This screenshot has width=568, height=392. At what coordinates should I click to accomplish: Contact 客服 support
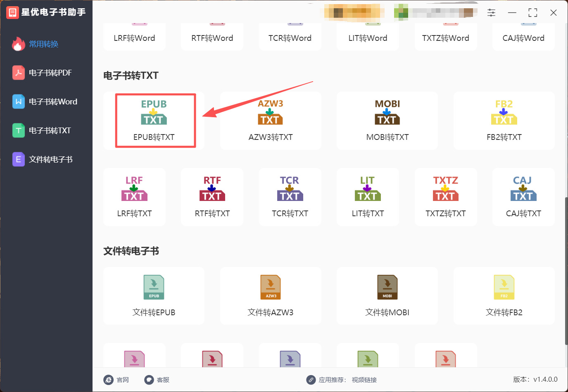click(157, 380)
